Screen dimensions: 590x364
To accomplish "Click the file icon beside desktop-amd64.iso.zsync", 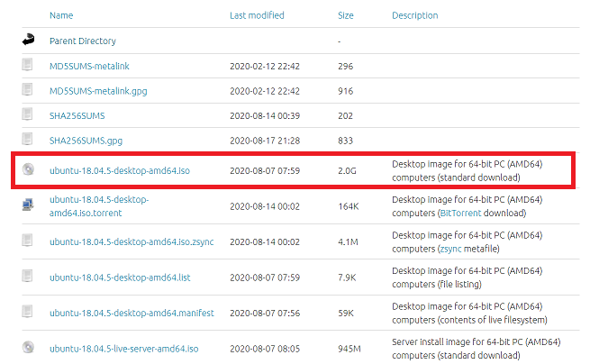I will click(x=27, y=241).
